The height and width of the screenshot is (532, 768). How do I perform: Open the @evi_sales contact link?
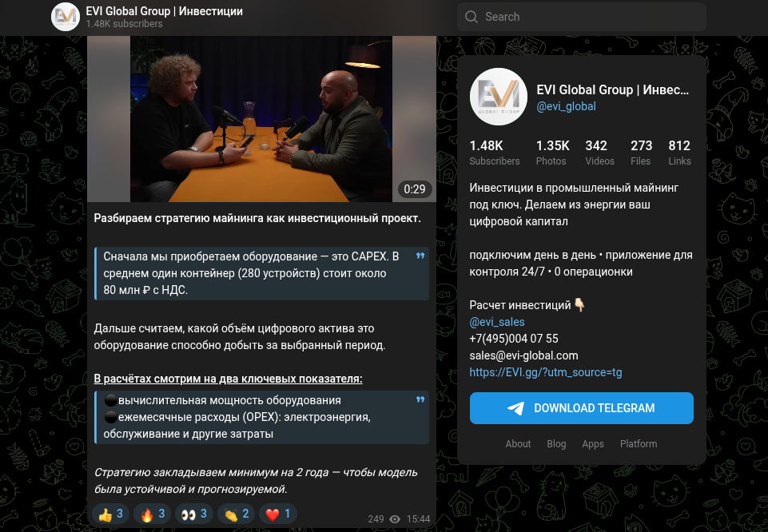pos(496,322)
